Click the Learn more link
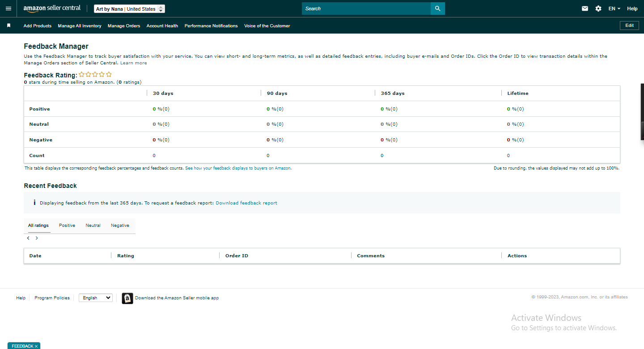Image resolution: width=644 pixels, height=349 pixels. pos(134,63)
